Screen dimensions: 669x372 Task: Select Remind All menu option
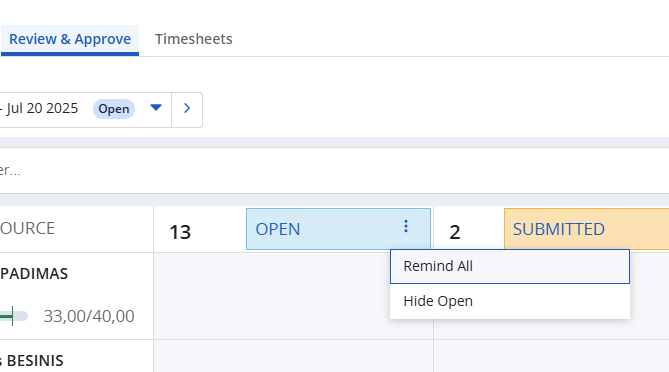pos(510,266)
